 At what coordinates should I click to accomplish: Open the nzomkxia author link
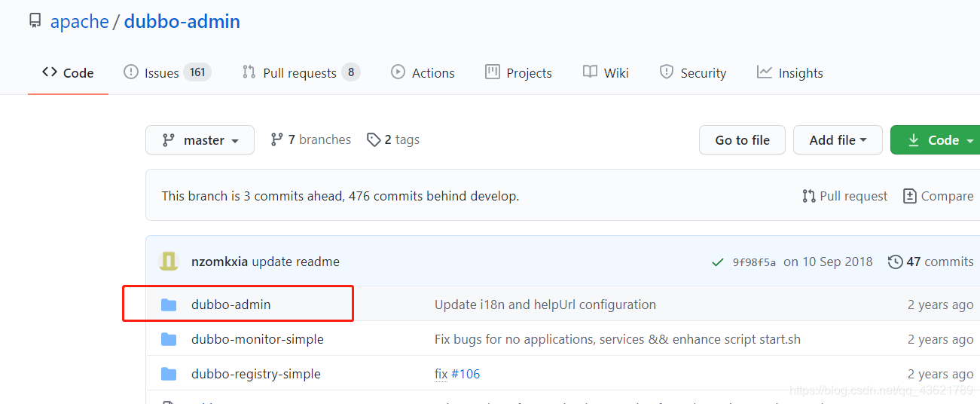[x=220, y=262]
